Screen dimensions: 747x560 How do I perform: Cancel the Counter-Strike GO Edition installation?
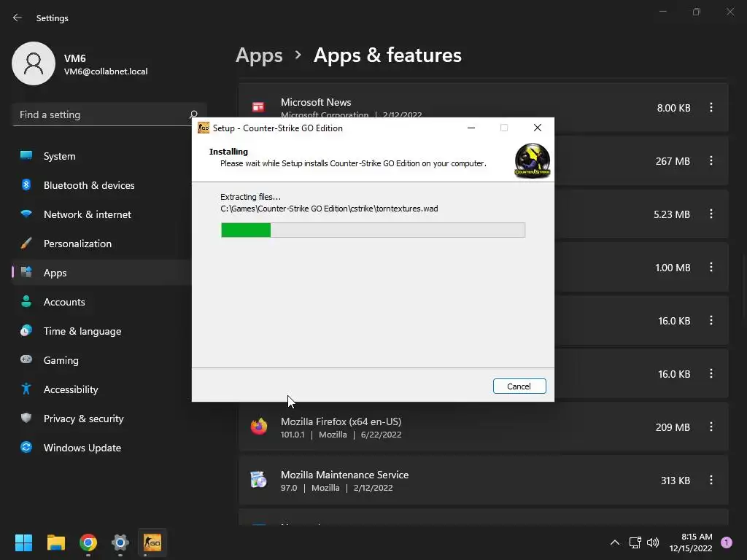[519, 386]
